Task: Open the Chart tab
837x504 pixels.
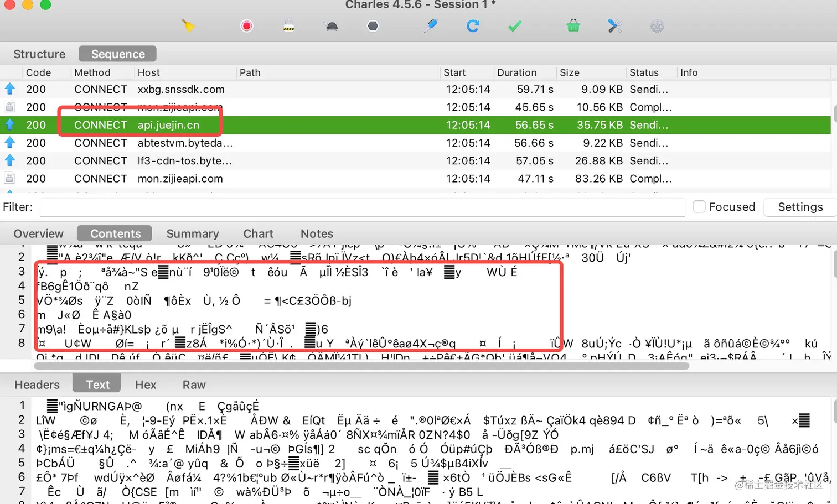Action: click(259, 233)
